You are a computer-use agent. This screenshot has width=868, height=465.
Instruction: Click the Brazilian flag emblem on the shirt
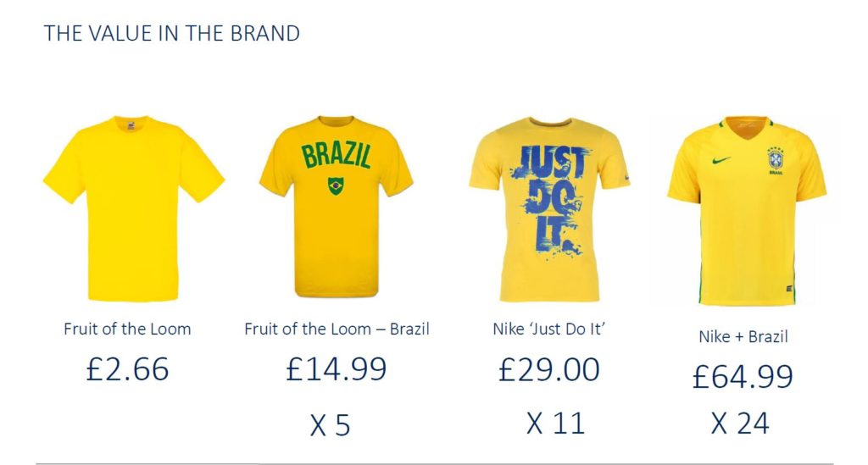tap(336, 185)
